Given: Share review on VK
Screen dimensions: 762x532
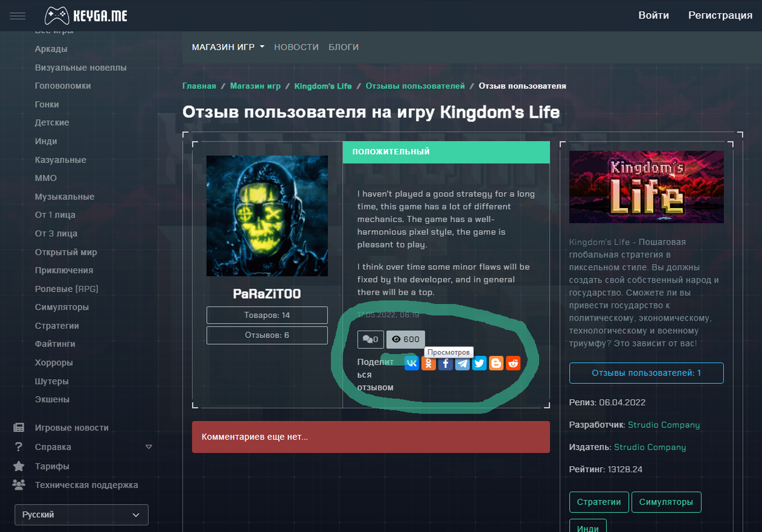Looking at the screenshot, I should 412,363.
